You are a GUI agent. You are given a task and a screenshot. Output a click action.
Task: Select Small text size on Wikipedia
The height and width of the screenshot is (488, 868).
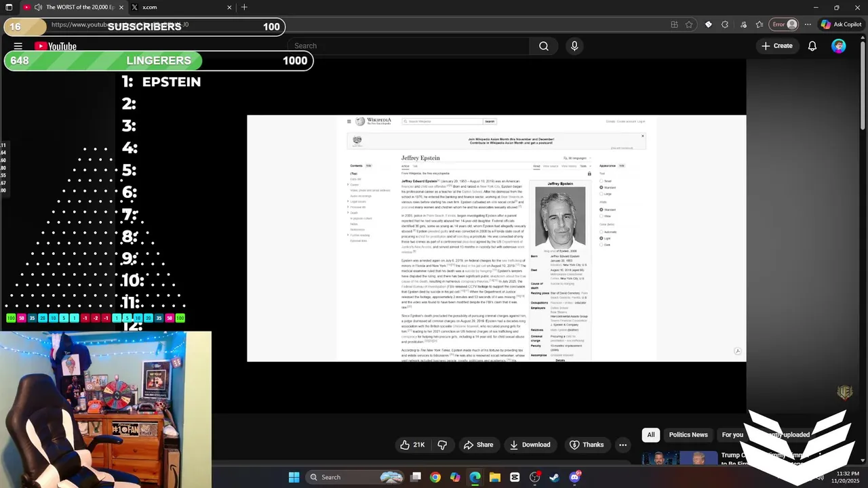point(601,181)
